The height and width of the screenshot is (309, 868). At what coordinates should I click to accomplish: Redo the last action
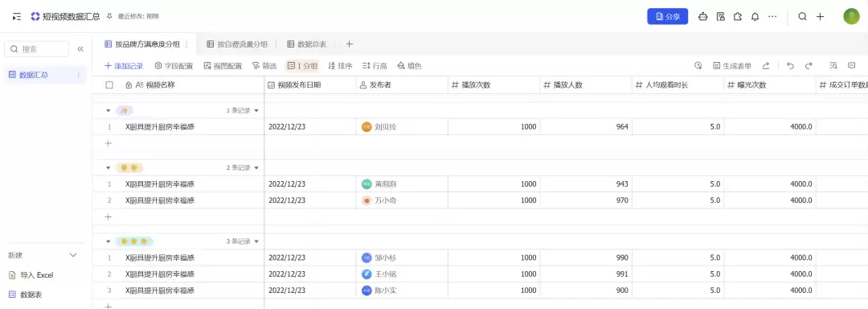809,65
